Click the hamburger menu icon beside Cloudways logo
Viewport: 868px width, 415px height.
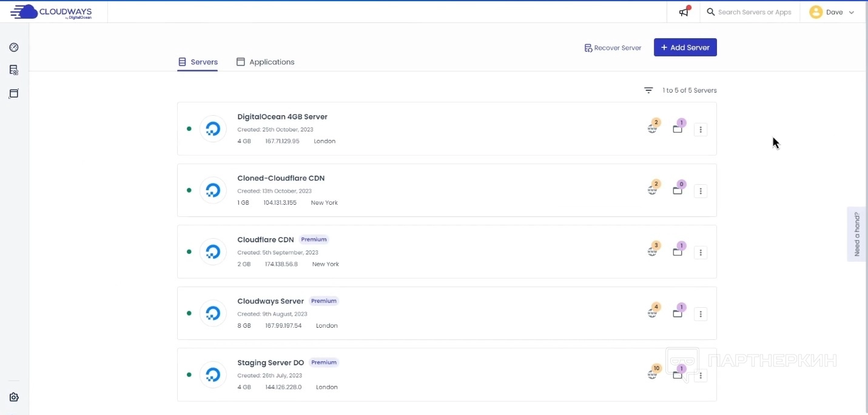pyautogui.click(x=16, y=12)
